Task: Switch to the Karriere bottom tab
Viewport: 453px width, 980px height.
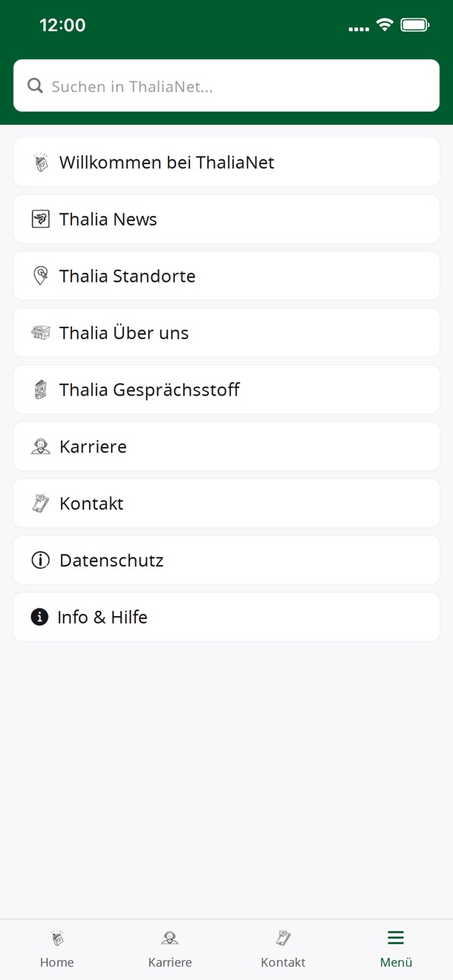Action: [x=170, y=949]
